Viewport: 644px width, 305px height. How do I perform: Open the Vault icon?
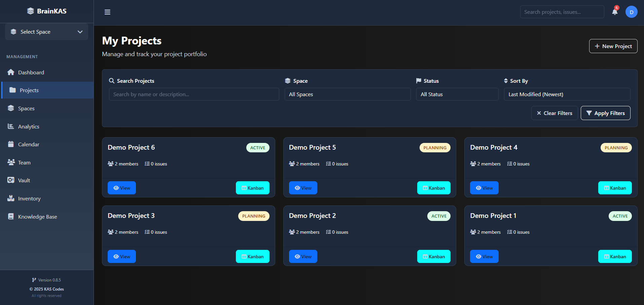tap(10, 180)
